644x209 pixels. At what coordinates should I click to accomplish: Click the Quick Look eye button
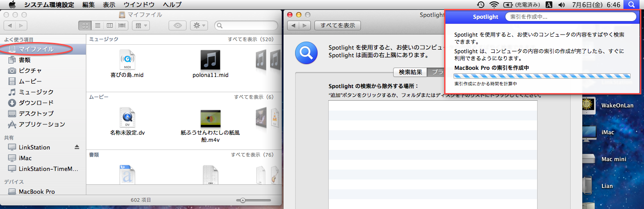(178, 26)
